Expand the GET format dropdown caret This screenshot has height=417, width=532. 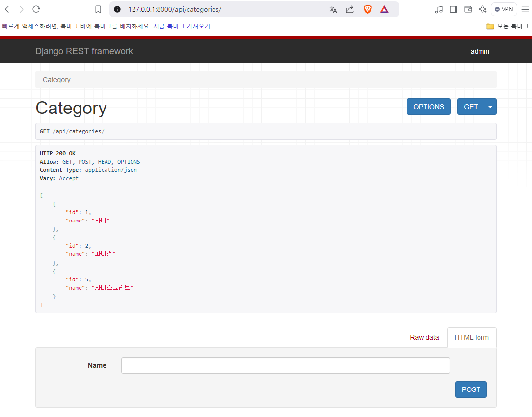click(x=490, y=107)
